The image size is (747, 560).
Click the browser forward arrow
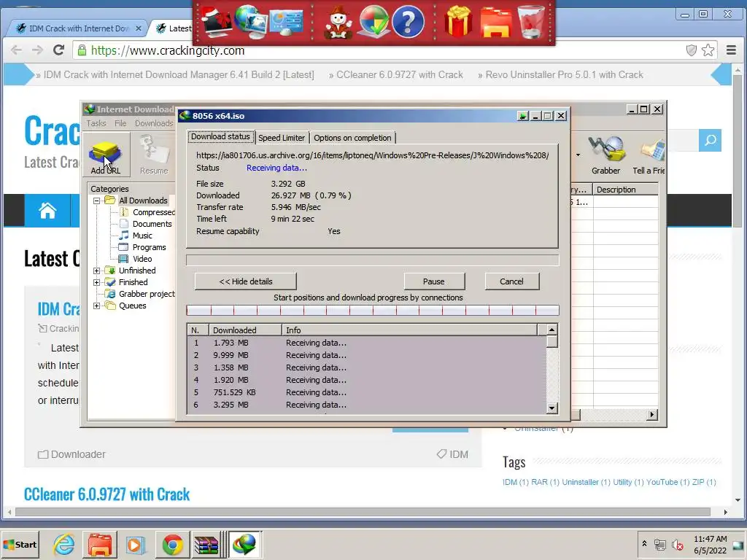coord(37,50)
